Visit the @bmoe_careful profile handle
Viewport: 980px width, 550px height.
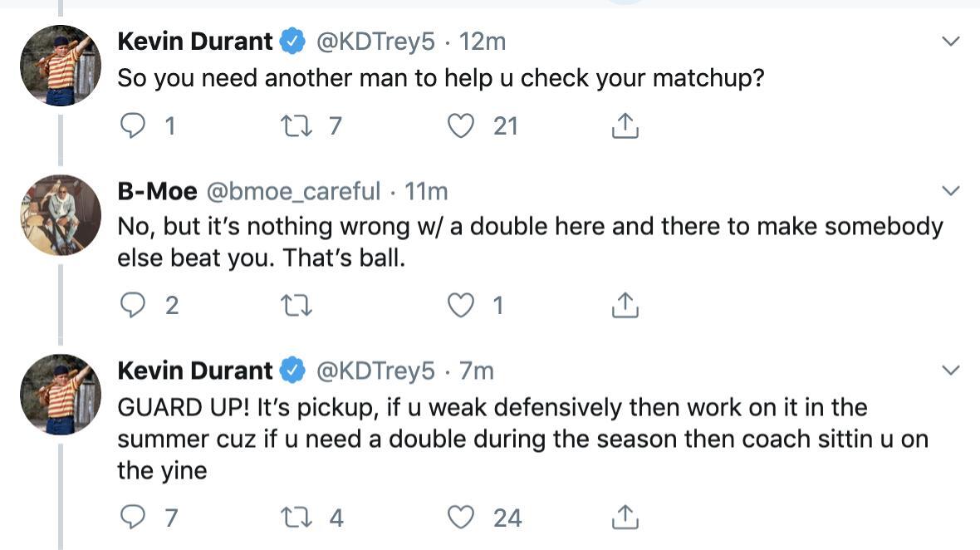coord(292,191)
